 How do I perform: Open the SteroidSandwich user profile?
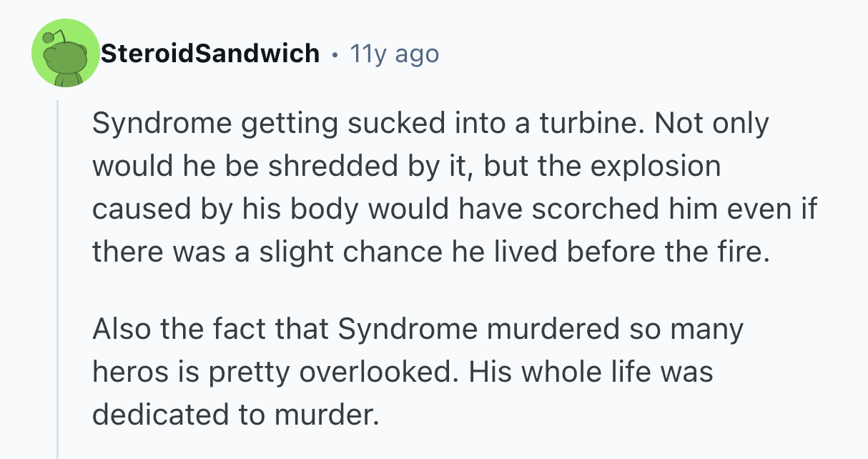(x=210, y=53)
